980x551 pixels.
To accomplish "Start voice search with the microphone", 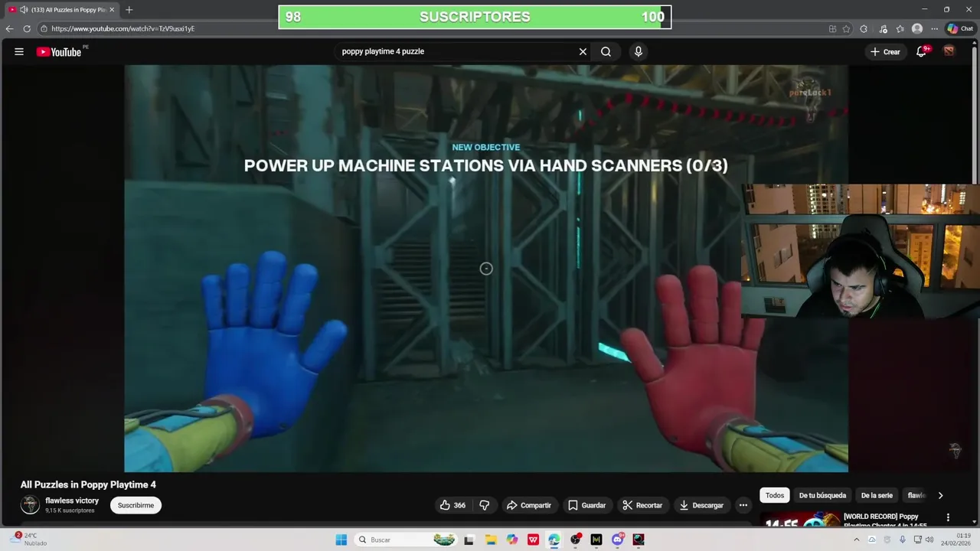I will pos(638,52).
